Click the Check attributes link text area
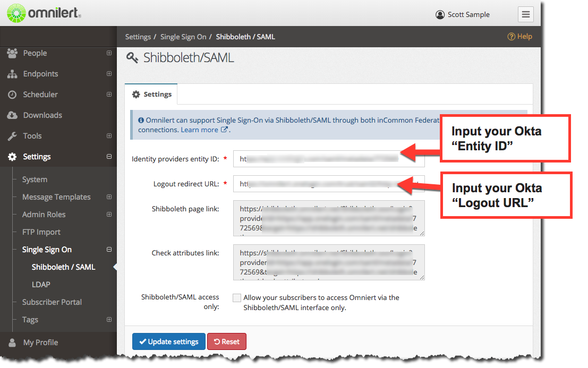This screenshot has height=368, width=588. 329,263
